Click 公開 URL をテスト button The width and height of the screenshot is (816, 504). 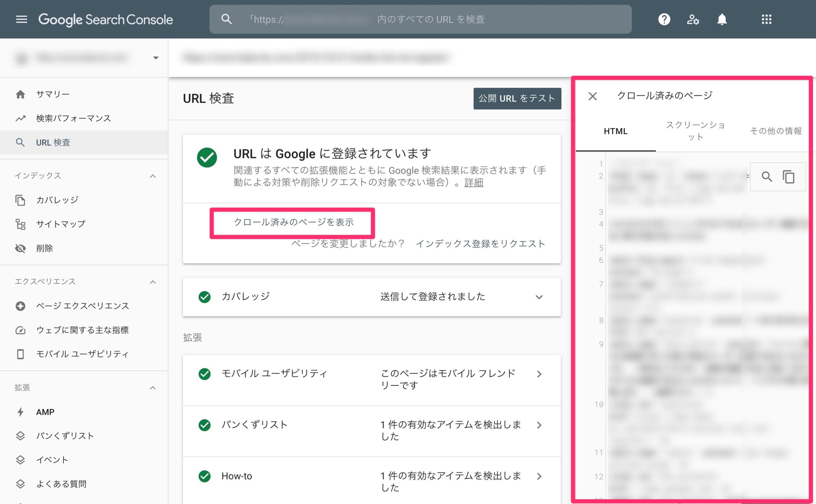pos(517,99)
